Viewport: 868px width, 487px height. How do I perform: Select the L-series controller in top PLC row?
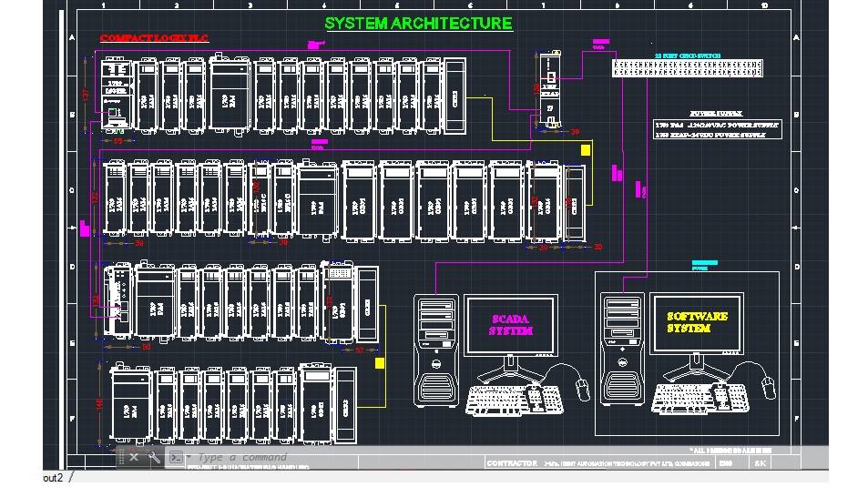click(117, 95)
